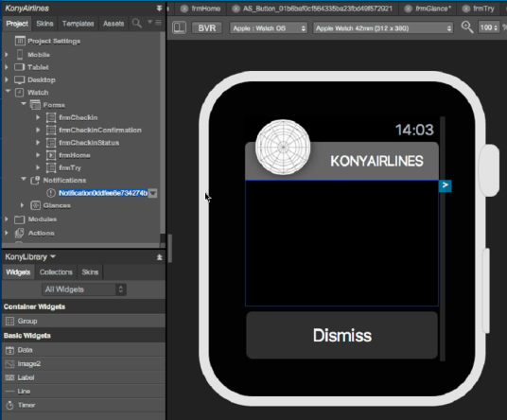Click the blue arrow handle on canvas
The width and height of the screenshot is (507, 420).
pyautogui.click(x=445, y=185)
